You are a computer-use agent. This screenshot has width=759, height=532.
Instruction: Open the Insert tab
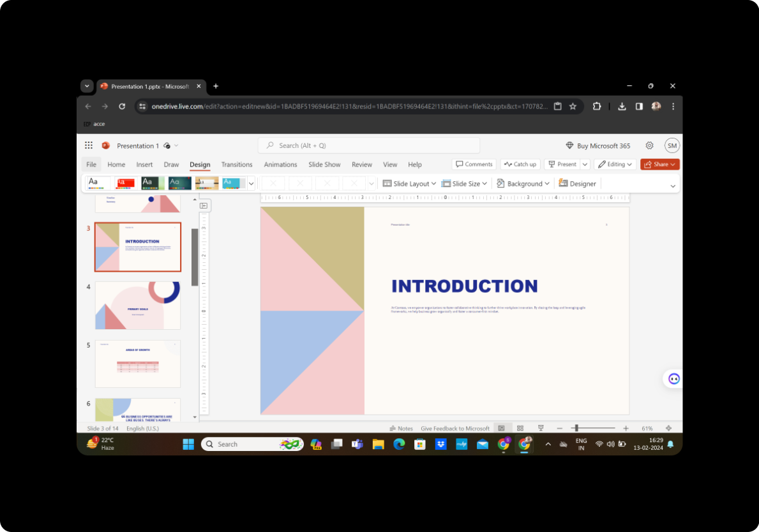click(144, 165)
